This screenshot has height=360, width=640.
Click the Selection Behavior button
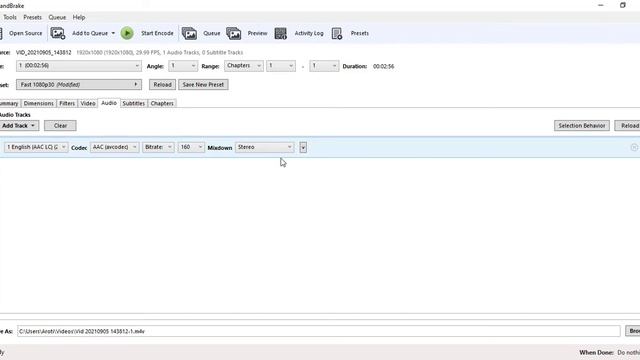point(582,126)
